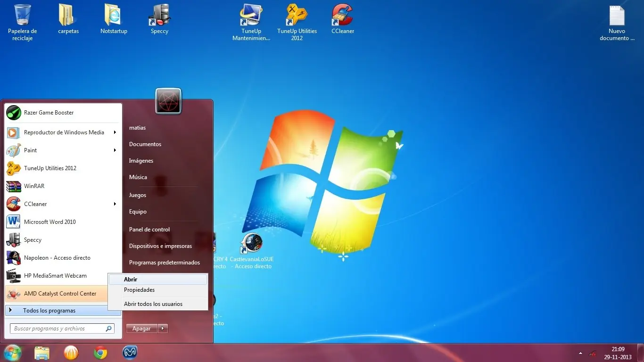The width and height of the screenshot is (644, 362).
Task: Select the Nuevo documento file on desktop
Action: tap(617, 23)
